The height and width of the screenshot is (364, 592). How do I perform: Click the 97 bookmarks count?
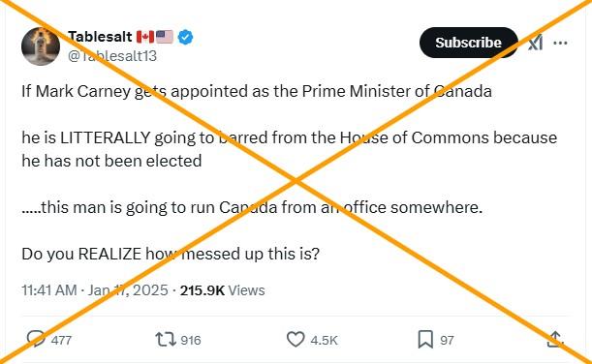447,340
